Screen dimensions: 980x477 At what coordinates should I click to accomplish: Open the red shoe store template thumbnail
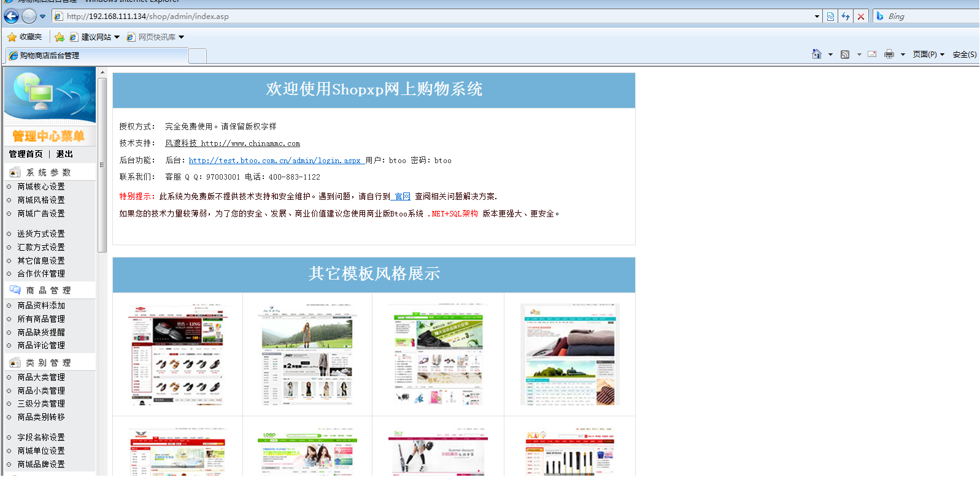177,354
